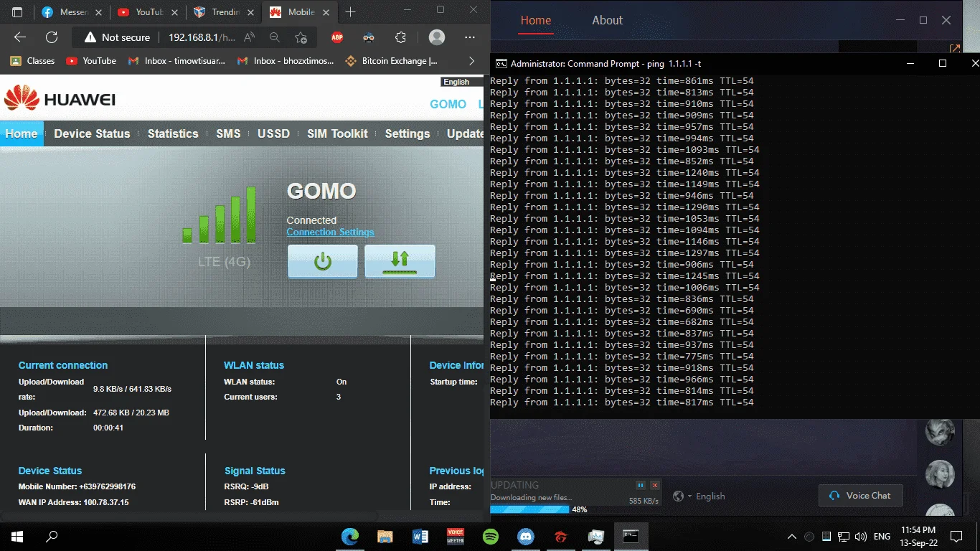Open Word from the taskbar
Screen dimensions: 980x551
coord(420,536)
